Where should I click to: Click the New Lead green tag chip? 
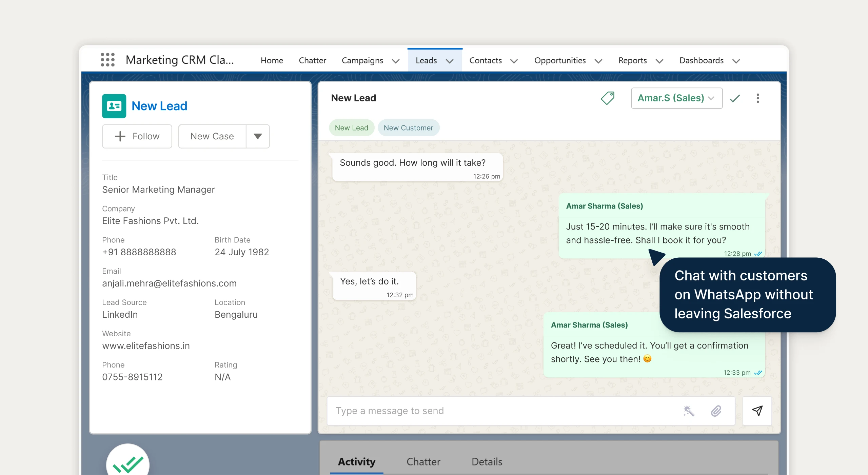tap(351, 128)
